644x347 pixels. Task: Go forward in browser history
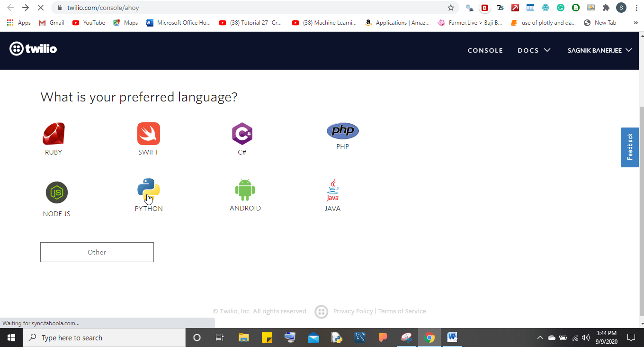tap(26, 8)
